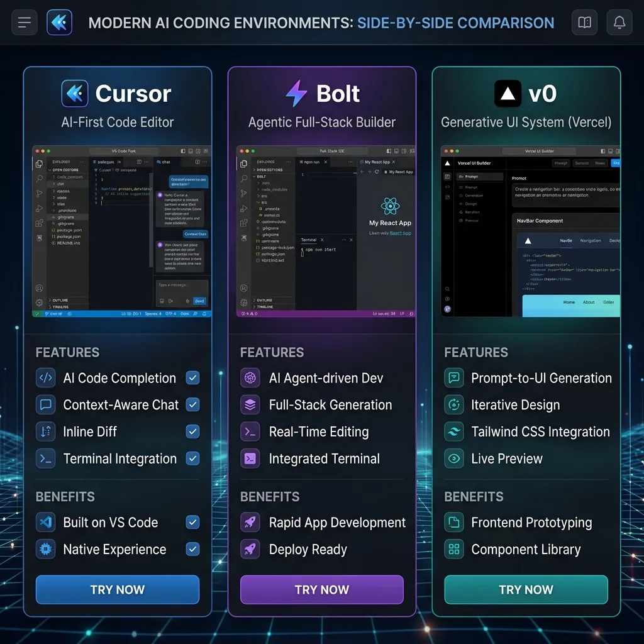The image size is (644, 644).
Task: Click the Frontend Prototyping icon
Action: click(x=454, y=523)
